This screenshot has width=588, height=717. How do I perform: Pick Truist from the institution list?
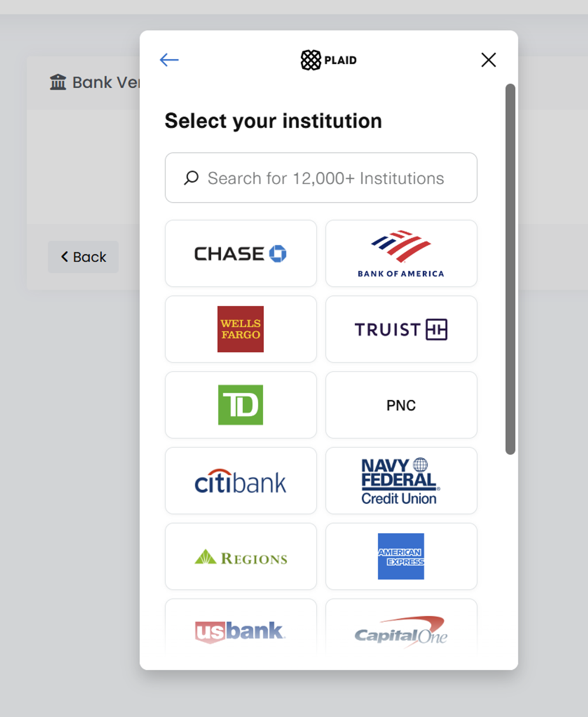pos(401,329)
